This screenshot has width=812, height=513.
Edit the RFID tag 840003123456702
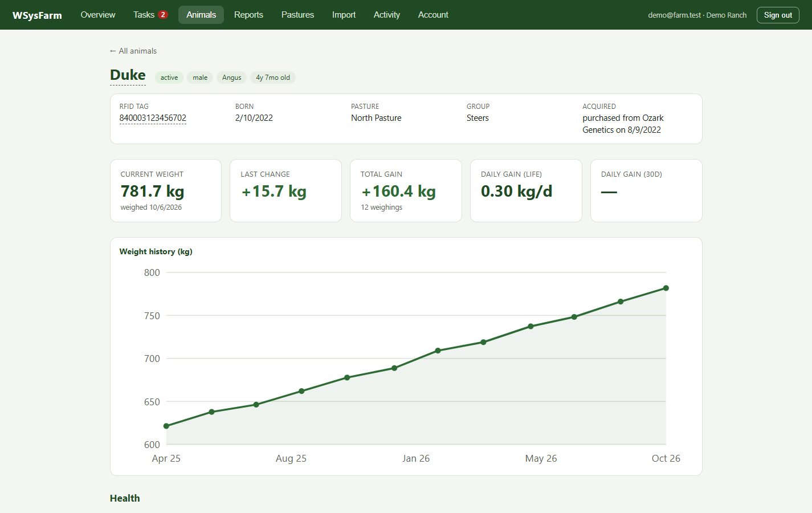(x=153, y=118)
